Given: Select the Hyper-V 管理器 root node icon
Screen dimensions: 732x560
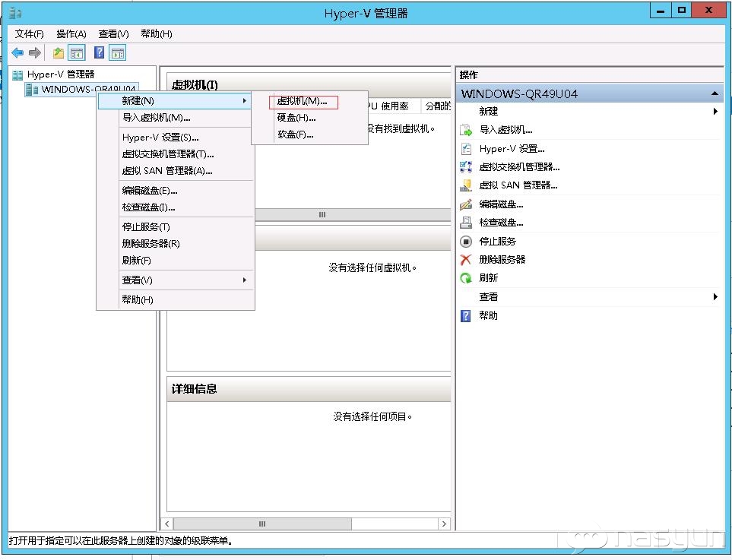Looking at the screenshot, I should 17,74.
